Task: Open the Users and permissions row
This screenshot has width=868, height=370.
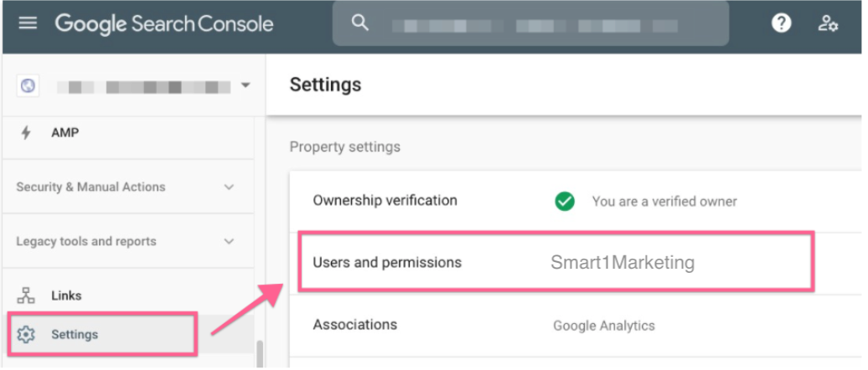Action: point(554,263)
